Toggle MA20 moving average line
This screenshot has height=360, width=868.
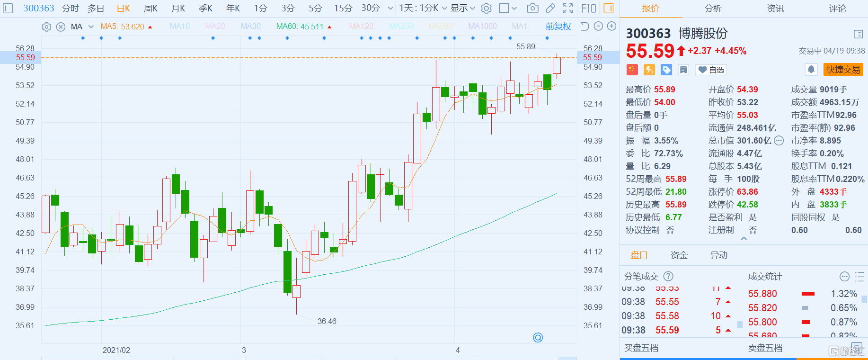coord(216,27)
